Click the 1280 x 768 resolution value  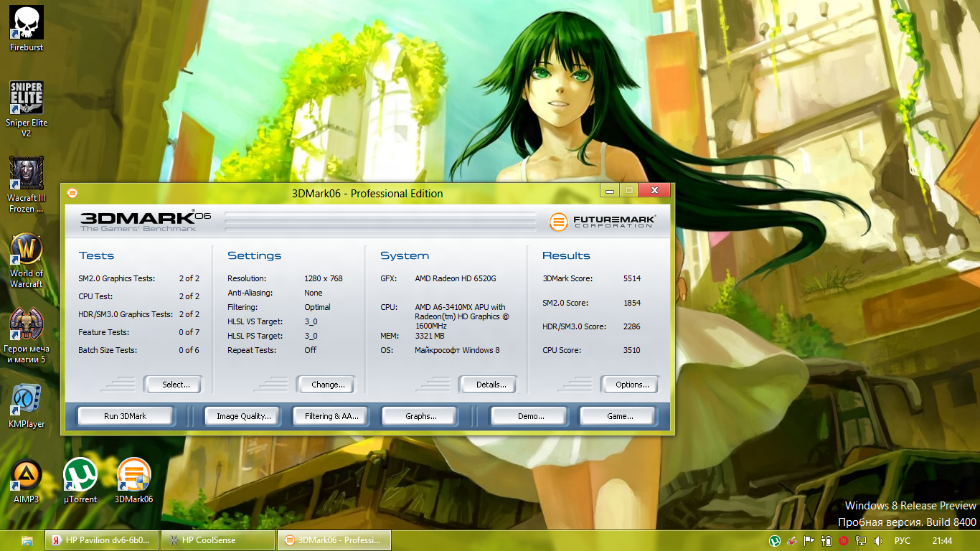pos(324,278)
